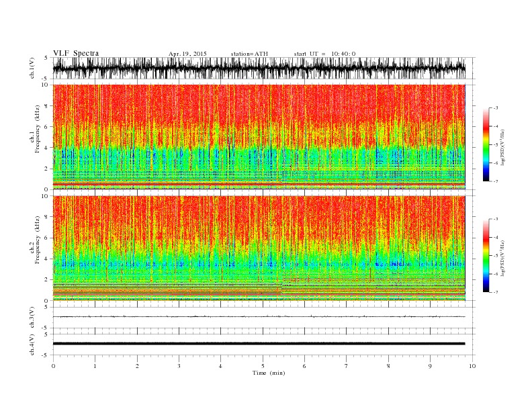This screenshot has width=532, height=411.
Task: Click the ch.2 Frequency (kHz) axis label
Action: [36, 240]
